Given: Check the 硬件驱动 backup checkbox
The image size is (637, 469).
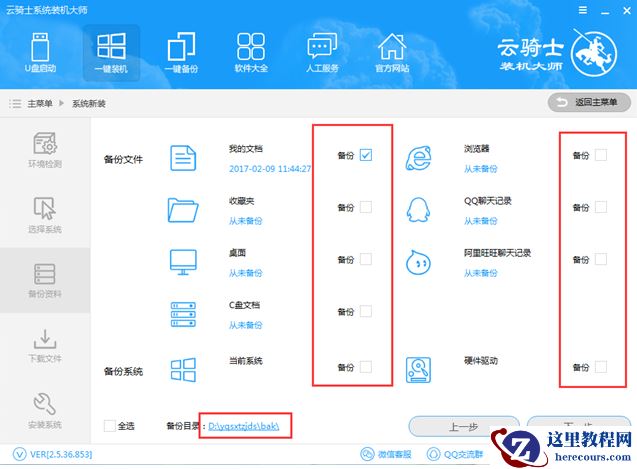Looking at the screenshot, I should point(601,367).
